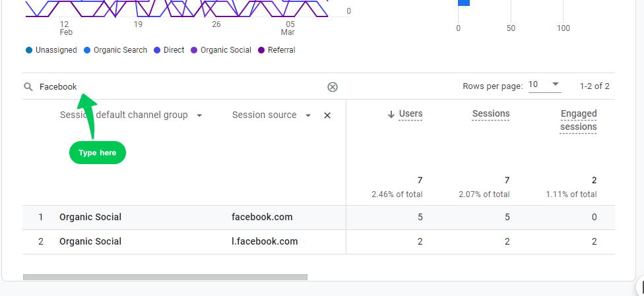Open the Rows per page dropdown
Viewport: 644px width, 296px height.
[x=544, y=85]
